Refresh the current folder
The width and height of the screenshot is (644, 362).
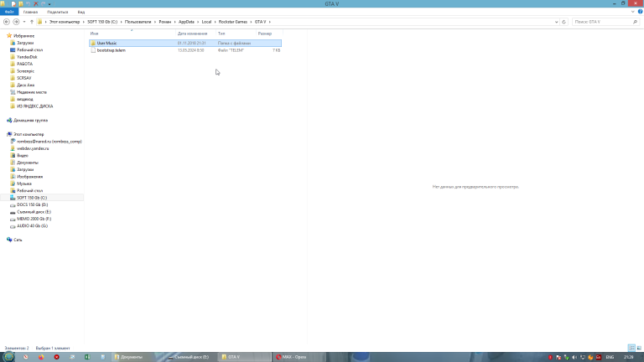coord(563,22)
